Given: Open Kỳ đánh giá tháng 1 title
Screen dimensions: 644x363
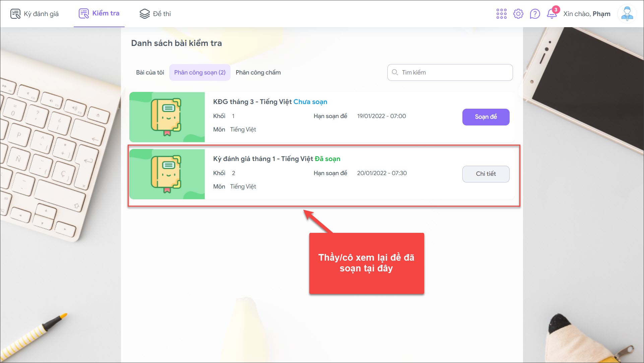Looking at the screenshot, I should (x=263, y=159).
